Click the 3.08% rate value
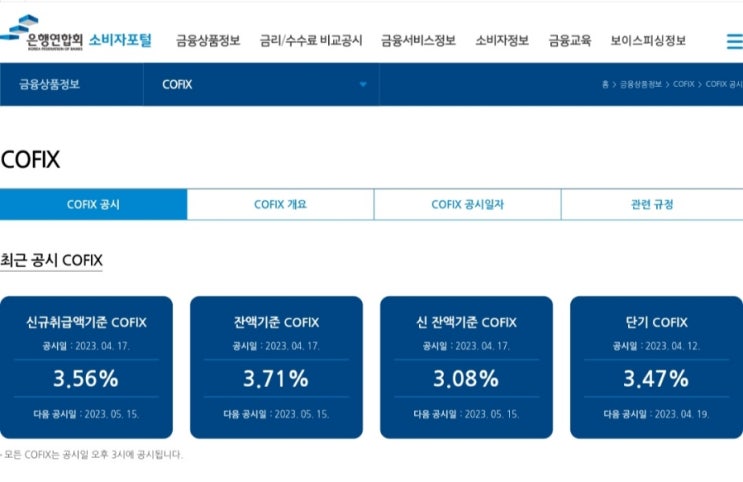Image resolution: width=743 pixels, height=482 pixels. (466, 379)
